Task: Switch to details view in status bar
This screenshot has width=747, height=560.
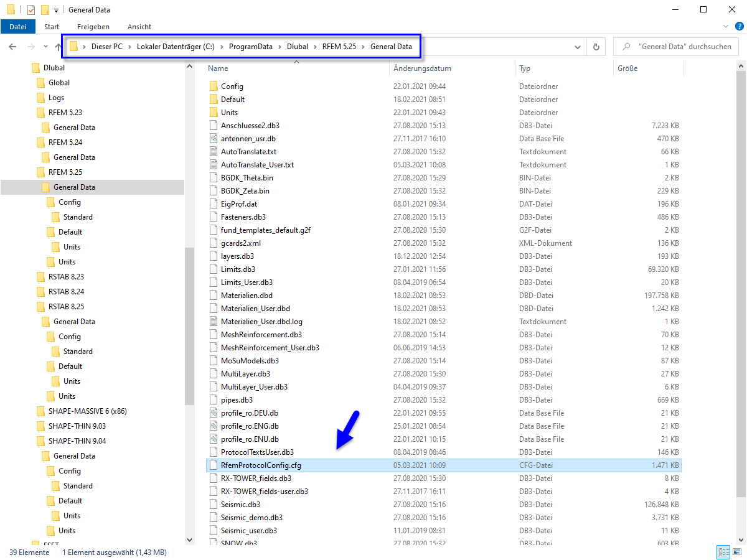Action: pyautogui.click(x=723, y=552)
